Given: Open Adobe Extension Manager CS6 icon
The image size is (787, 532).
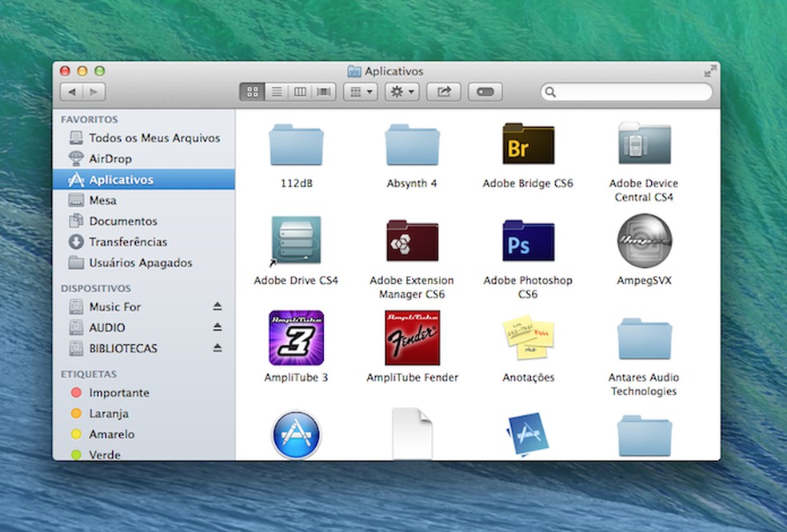Looking at the screenshot, I should click(412, 241).
